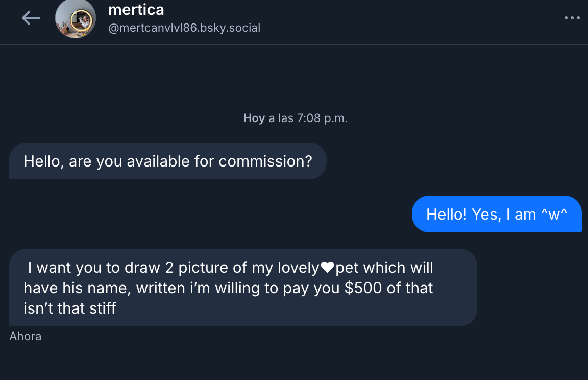The image size is (588, 380).
Task: Click the pet drawing request message bubble
Action: point(243,288)
